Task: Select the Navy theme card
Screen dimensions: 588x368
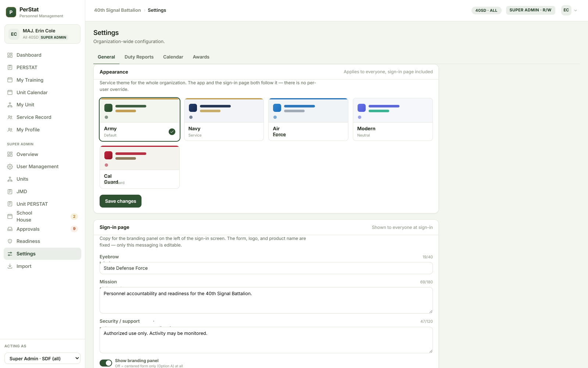Action: point(224,119)
